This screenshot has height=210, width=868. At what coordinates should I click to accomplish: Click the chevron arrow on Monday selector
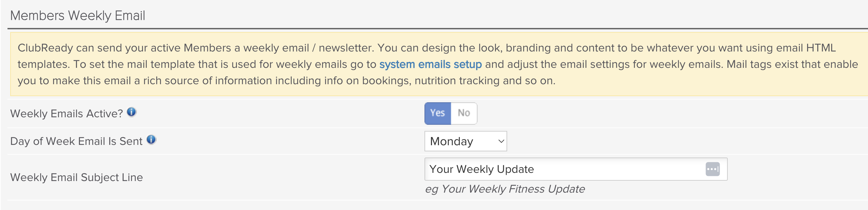(501, 141)
